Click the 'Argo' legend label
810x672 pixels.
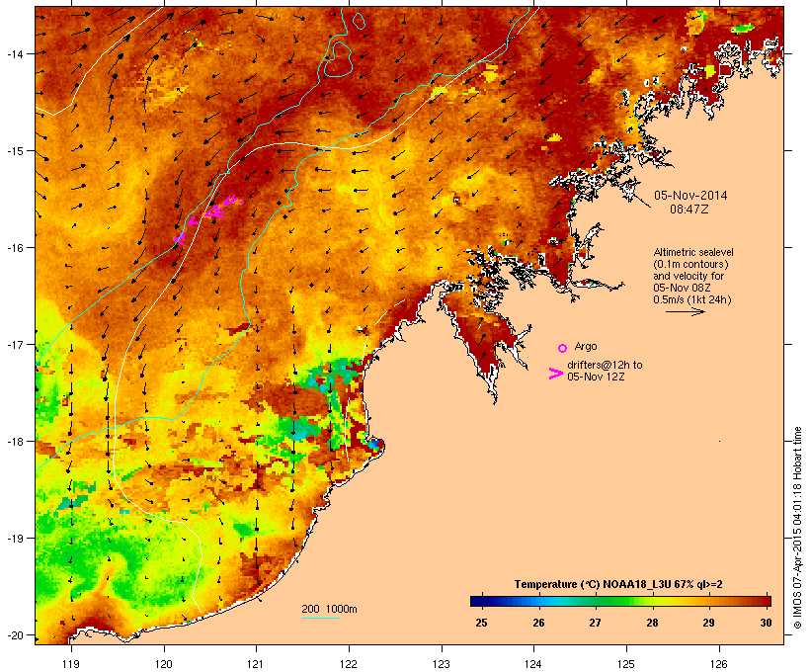tap(586, 346)
